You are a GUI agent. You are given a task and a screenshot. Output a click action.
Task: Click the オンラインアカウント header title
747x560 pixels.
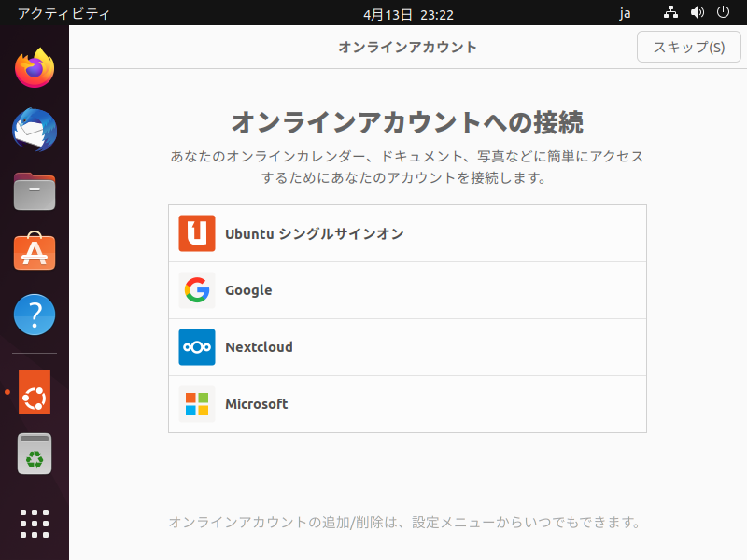click(x=407, y=48)
